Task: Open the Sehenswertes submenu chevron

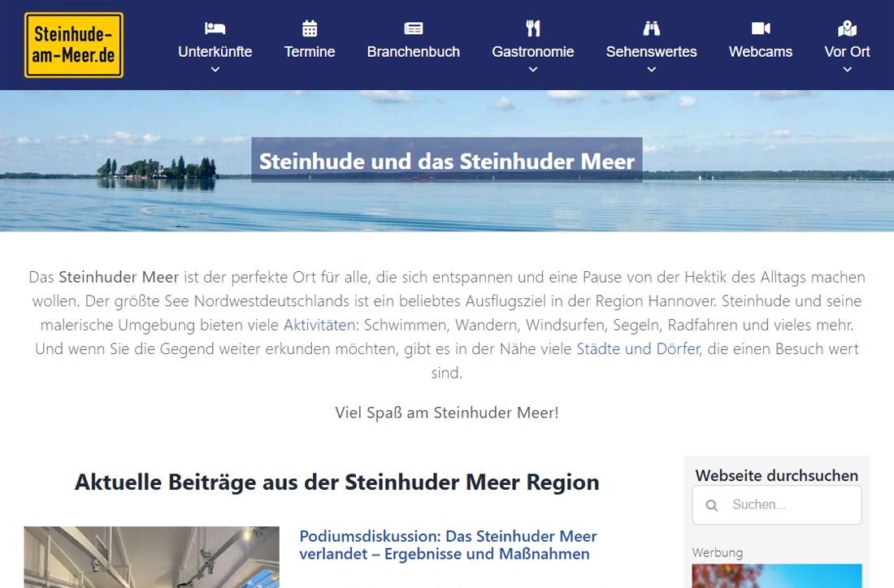Action: tap(651, 70)
